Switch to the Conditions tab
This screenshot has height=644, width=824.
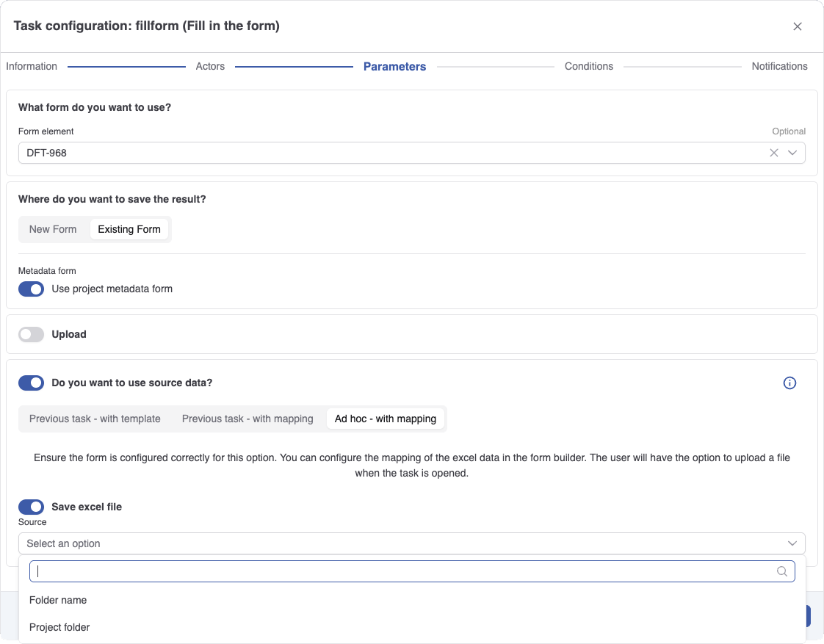589,66
